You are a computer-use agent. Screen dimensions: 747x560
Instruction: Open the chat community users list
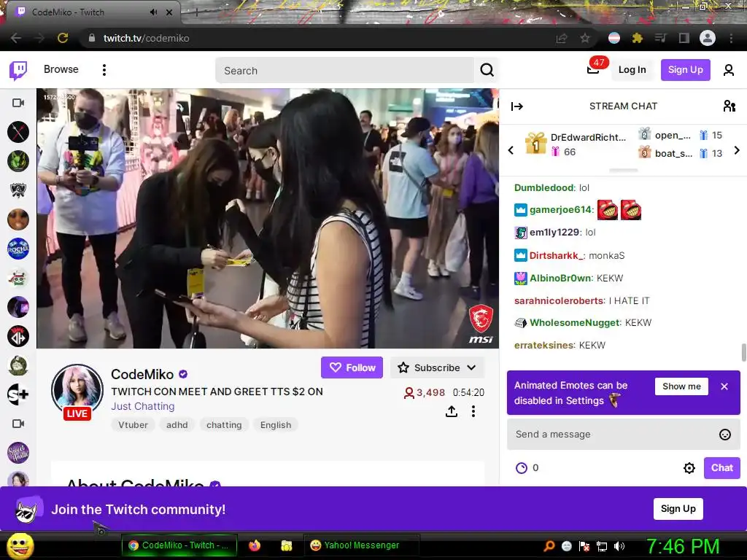click(729, 106)
